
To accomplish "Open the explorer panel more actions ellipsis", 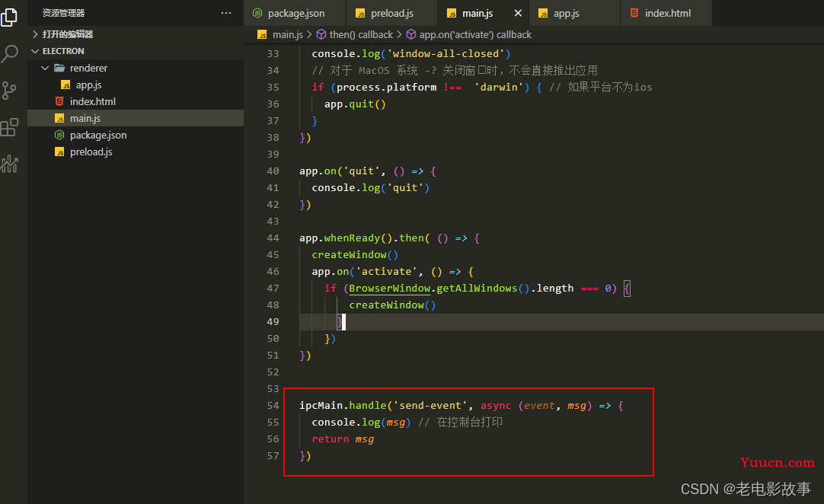I will click(x=226, y=13).
